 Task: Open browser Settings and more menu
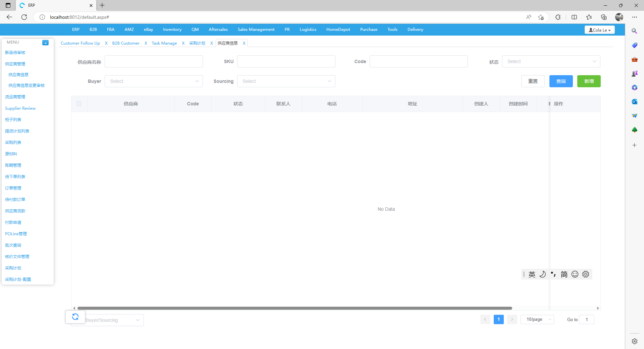[635, 17]
